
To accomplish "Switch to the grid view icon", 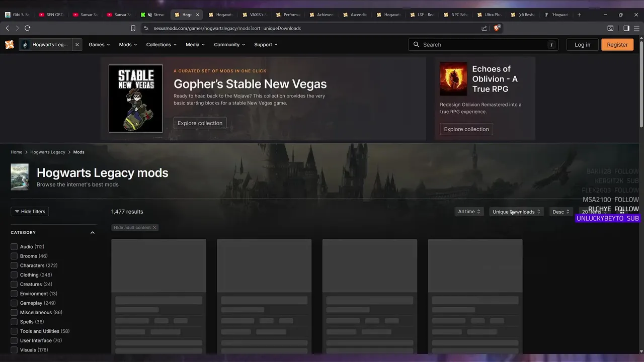I will (x=622, y=212).
